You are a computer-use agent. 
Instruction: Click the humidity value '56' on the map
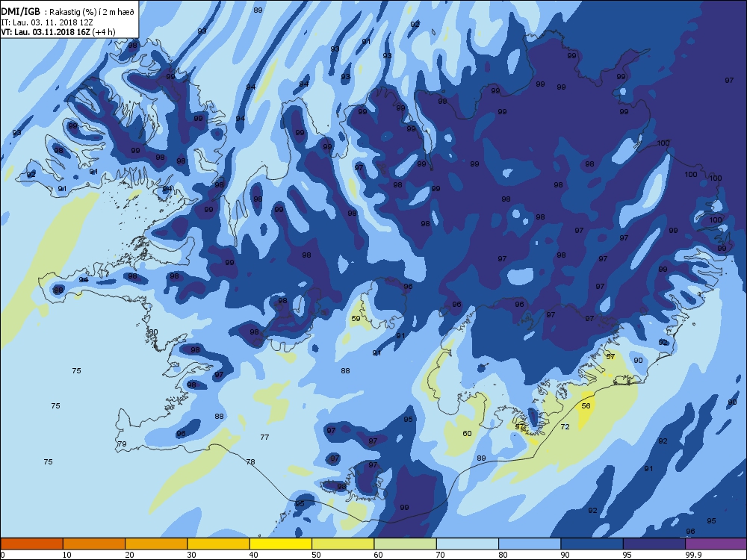[586, 405]
